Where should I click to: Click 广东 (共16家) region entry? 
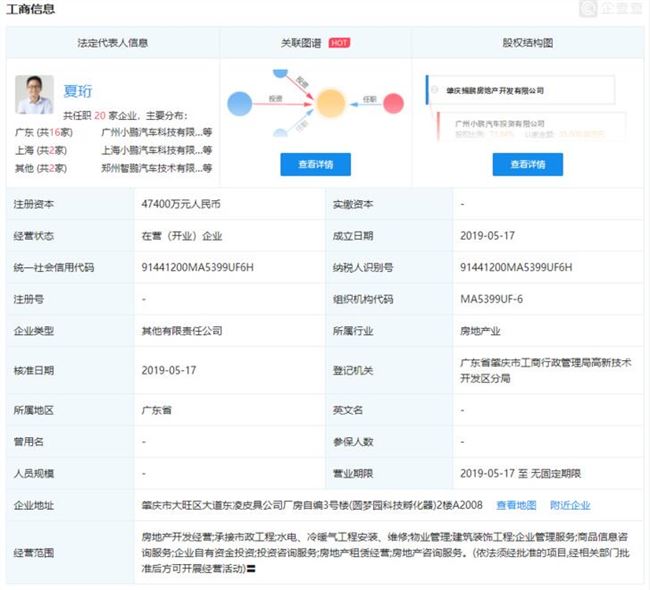tap(44, 132)
